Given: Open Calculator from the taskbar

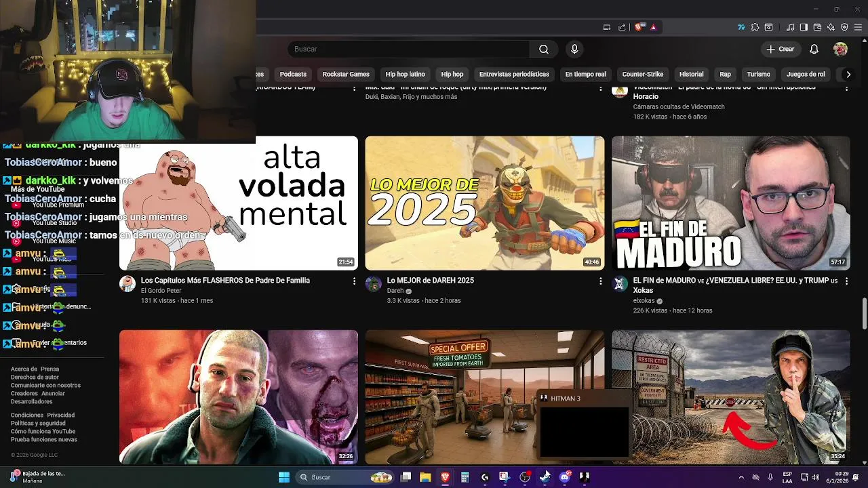Looking at the screenshot, I should click(465, 477).
